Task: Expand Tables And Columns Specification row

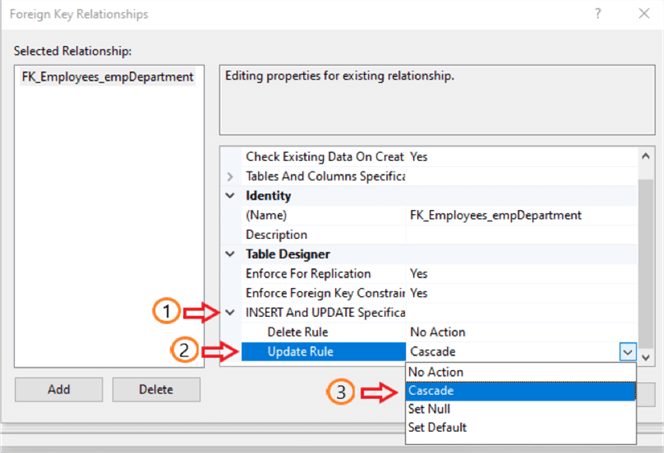Action: (x=231, y=176)
